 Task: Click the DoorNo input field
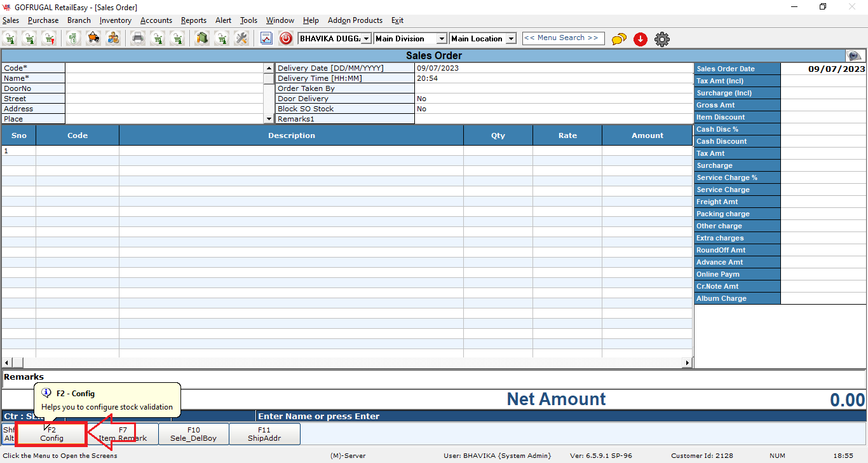pyautogui.click(x=164, y=88)
